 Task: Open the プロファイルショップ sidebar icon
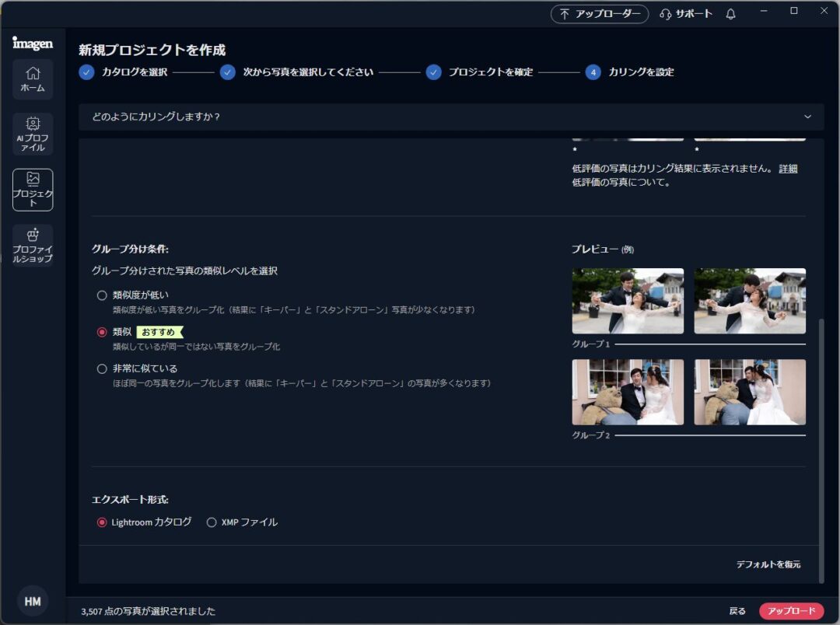tap(33, 245)
